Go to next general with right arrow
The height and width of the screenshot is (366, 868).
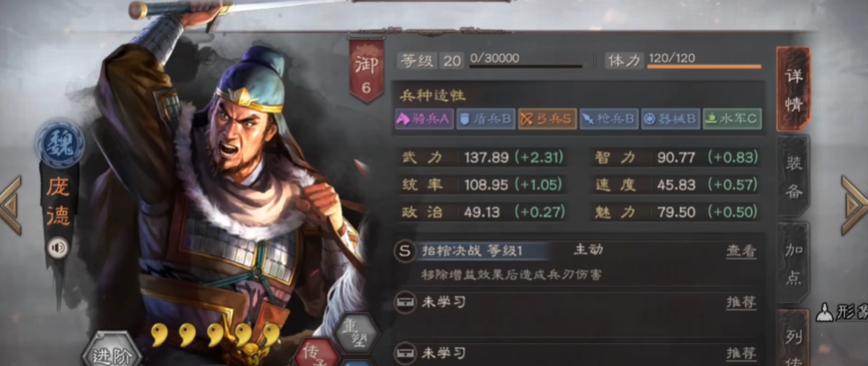point(855,206)
